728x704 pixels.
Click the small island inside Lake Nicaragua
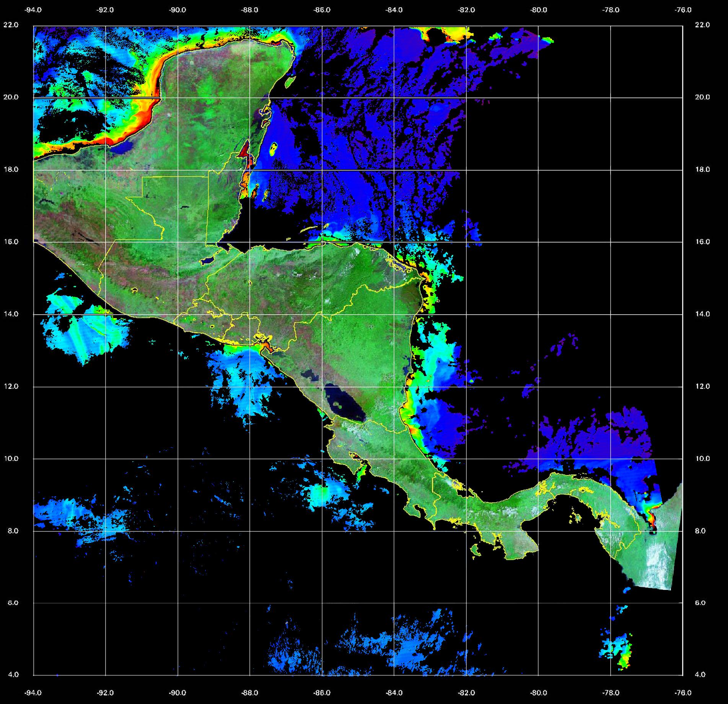point(337,404)
